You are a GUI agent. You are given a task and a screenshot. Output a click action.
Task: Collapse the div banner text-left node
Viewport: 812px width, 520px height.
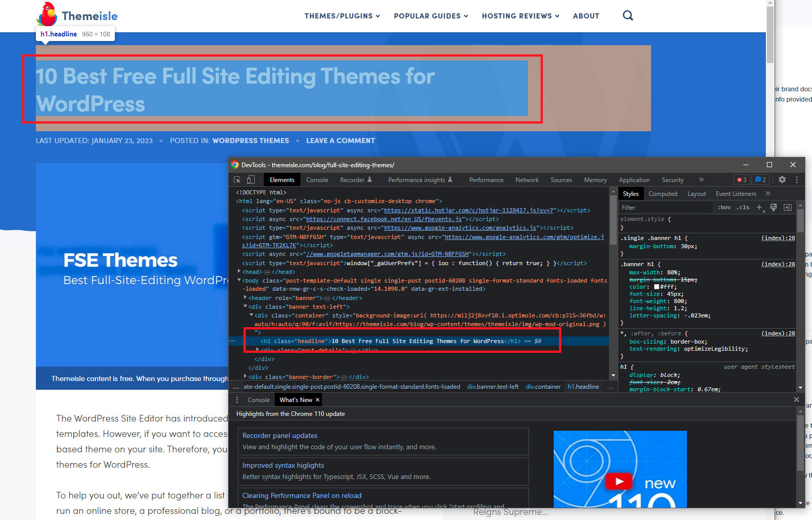[246, 306]
